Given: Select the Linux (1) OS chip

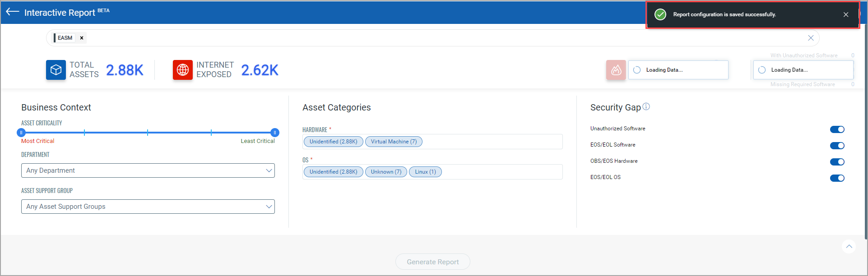Looking at the screenshot, I should pyautogui.click(x=425, y=172).
